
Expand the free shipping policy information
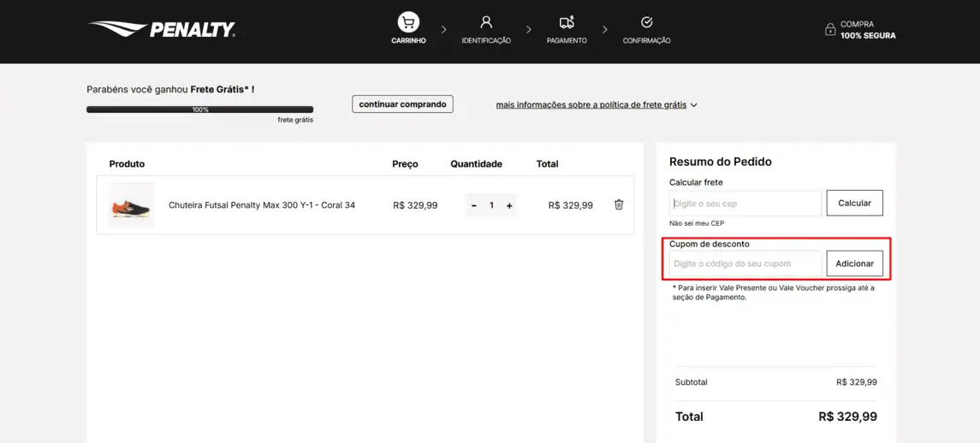coord(591,105)
